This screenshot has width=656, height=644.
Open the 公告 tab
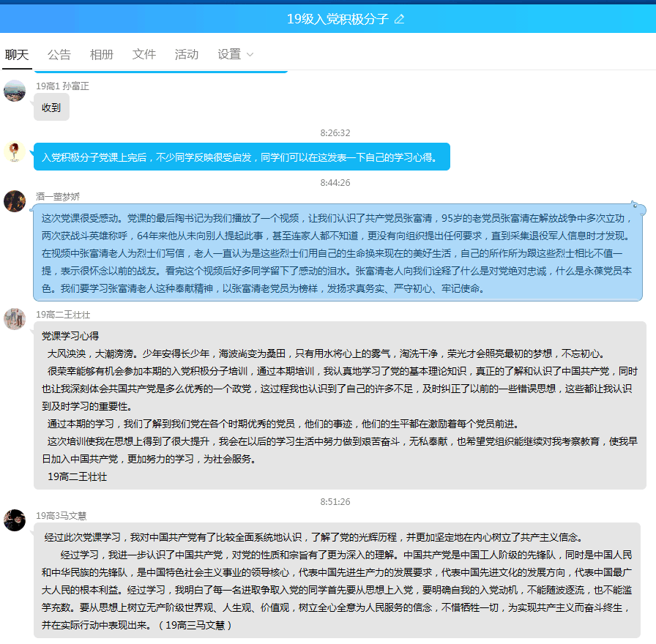click(59, 54)
